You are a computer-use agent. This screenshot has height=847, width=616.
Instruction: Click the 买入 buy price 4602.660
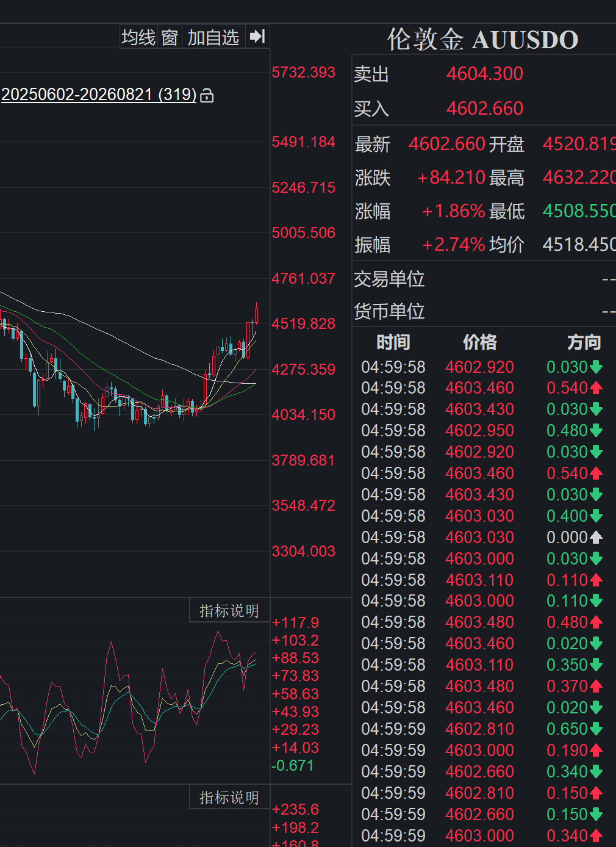(x=485, y=109)
